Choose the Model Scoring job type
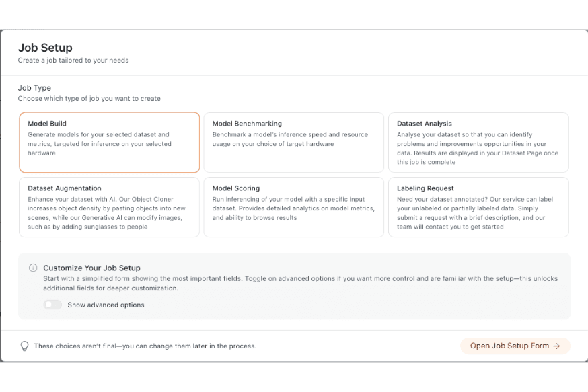The height and width of the screenshot is (392, 588). pyautogui.click(x=294, y=207)
